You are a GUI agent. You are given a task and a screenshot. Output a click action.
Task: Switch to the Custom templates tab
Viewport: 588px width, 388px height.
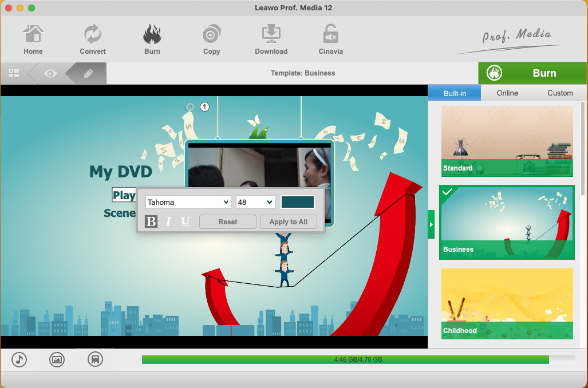tap(560, 93)
